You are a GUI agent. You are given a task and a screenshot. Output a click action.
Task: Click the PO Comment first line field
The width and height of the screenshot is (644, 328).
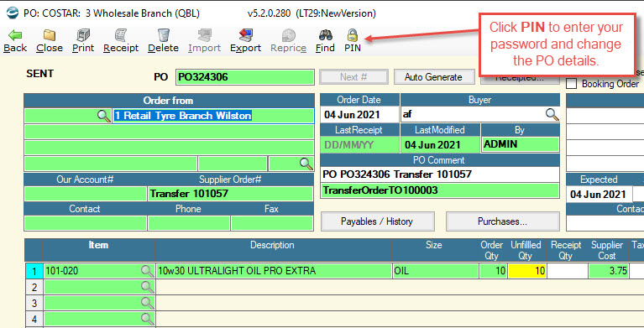(439, 174)
